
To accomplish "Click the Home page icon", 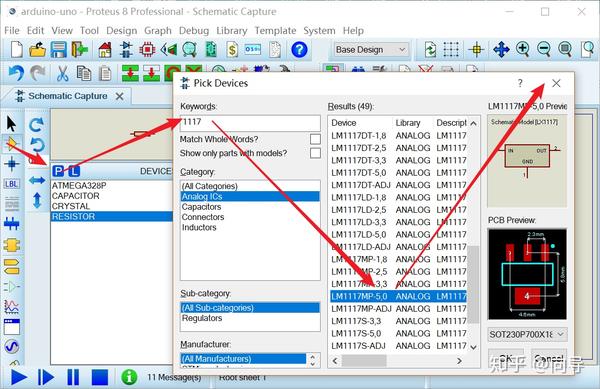I will click(x=104, y=50).
